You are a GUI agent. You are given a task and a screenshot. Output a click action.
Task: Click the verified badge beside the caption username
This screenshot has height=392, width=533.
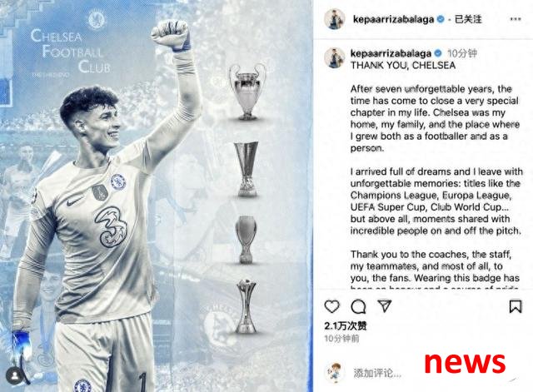pos(438,53)
